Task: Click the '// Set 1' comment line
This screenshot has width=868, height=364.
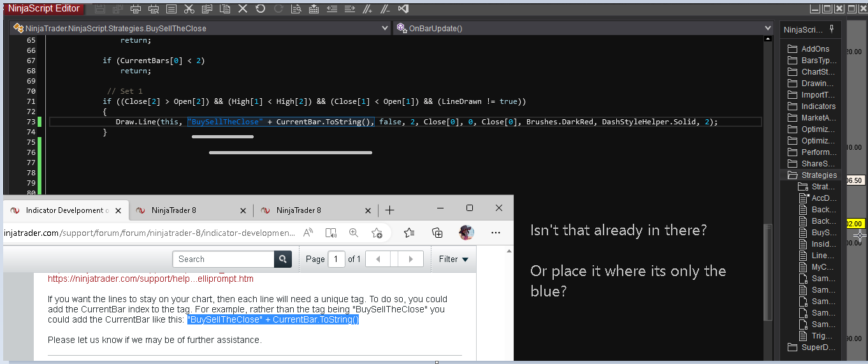Action: [x=125, y=91]
